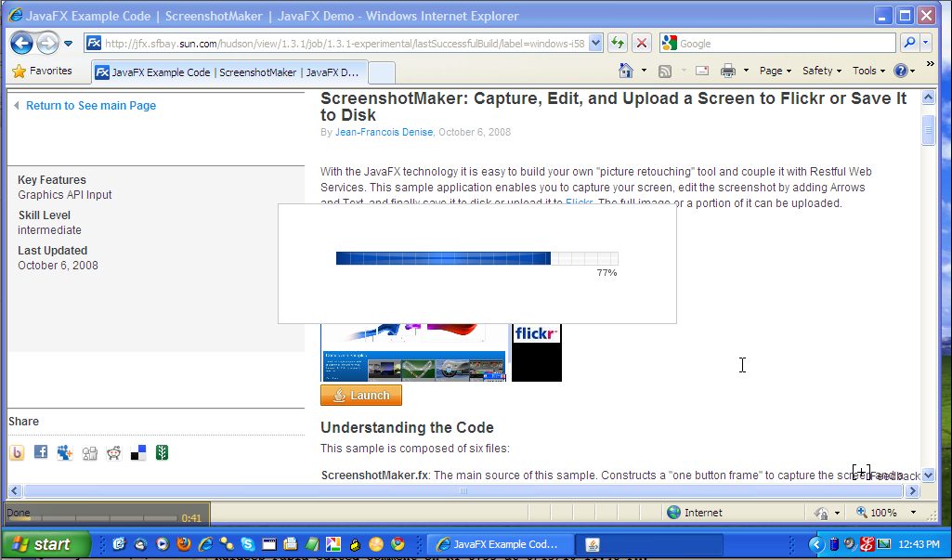Click the browser Back arrow button

pos(21,43)
